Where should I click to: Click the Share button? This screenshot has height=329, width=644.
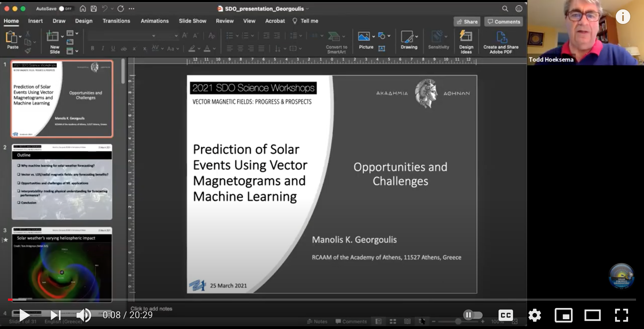467,22
